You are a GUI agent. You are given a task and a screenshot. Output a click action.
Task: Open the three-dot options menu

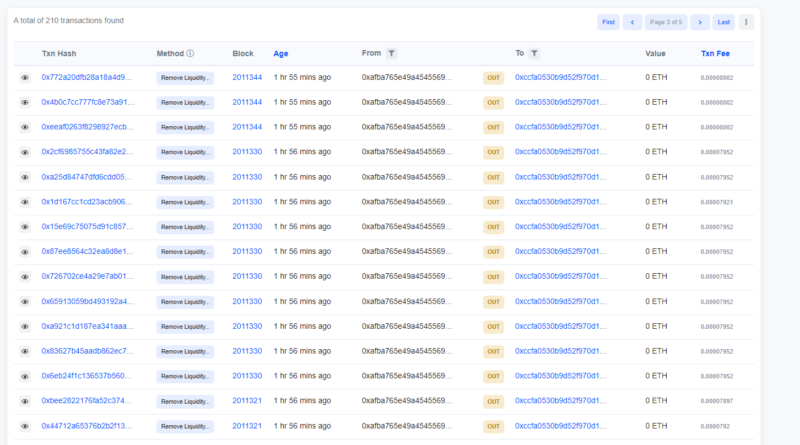pyautogui.click(x=746, y=22)
